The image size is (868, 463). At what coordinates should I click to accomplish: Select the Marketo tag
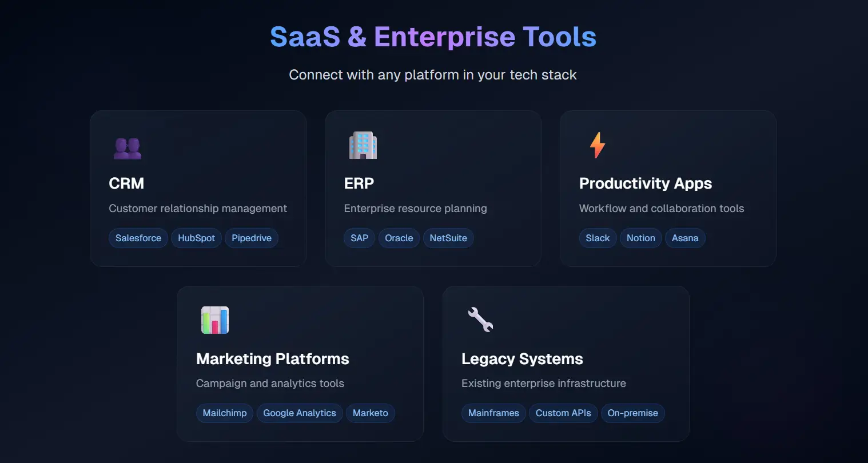(371, 413)
